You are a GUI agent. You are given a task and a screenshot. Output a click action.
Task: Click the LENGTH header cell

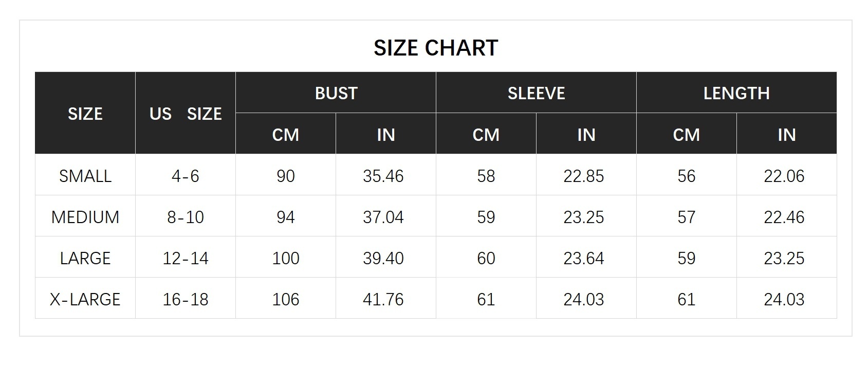coord(736,93)
